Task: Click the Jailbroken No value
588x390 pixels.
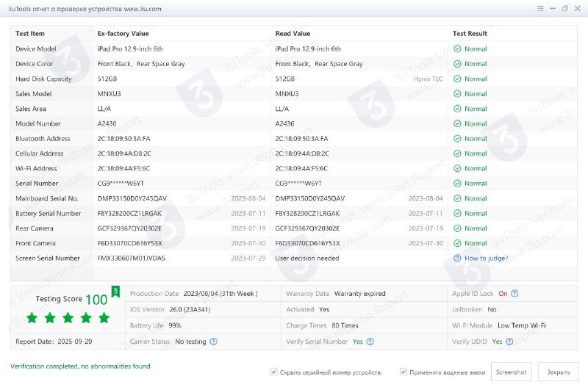Action: pyautogui.click(x=492, y=310)
